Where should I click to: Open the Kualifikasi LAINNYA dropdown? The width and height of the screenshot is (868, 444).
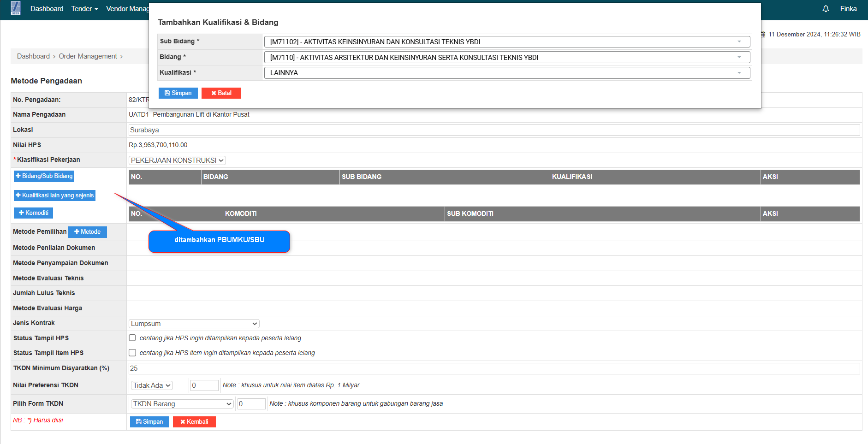pos(506,73)
